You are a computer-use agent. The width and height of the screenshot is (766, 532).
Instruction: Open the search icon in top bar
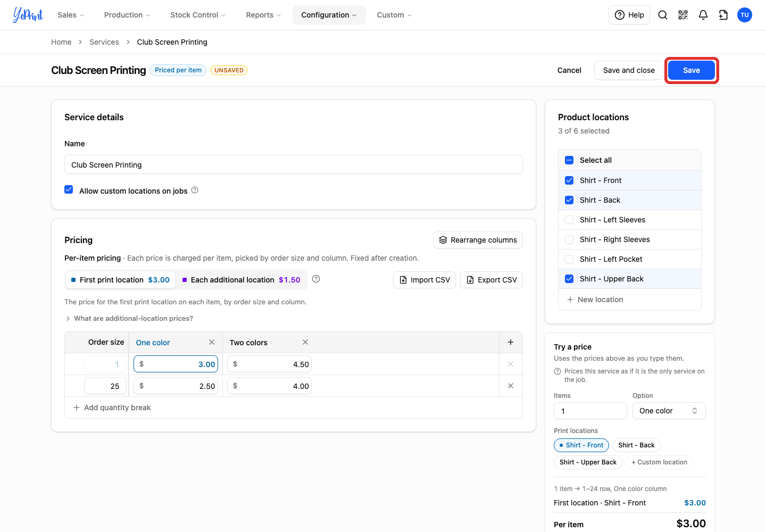coord(663,15)
